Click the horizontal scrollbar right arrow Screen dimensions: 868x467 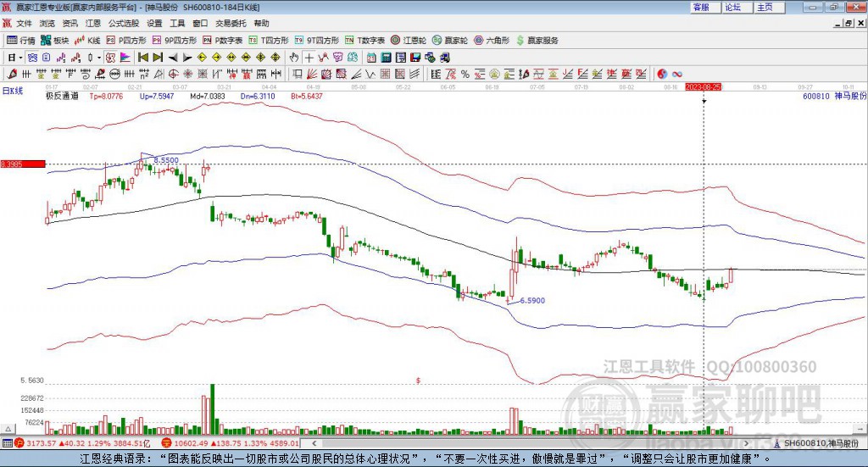(x=746, y=443)
